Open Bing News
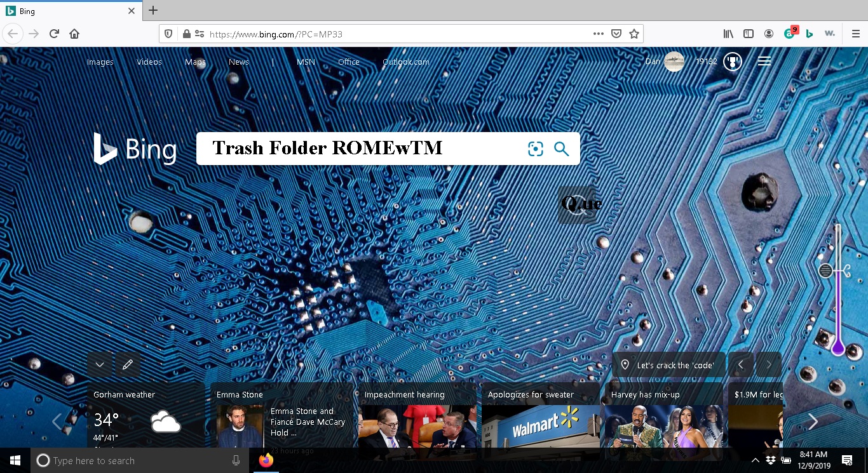This screenshot has width=868, height=473. [x=239, y=62]
